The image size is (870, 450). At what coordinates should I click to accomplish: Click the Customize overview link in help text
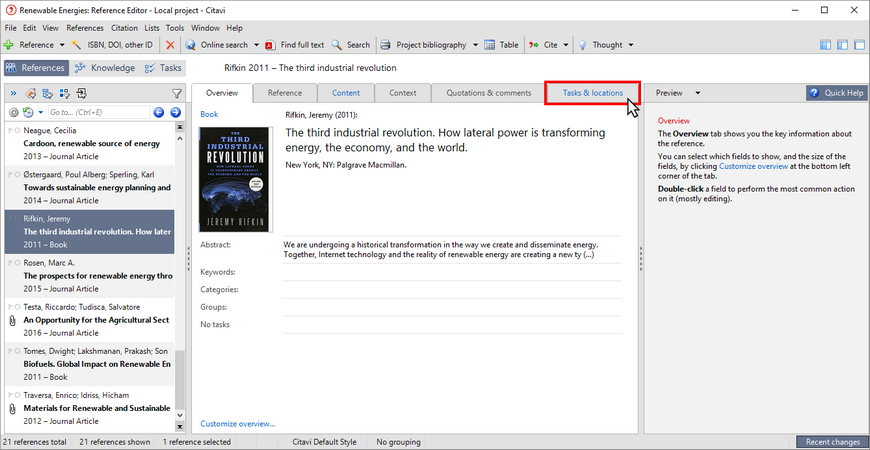point(753,166)
